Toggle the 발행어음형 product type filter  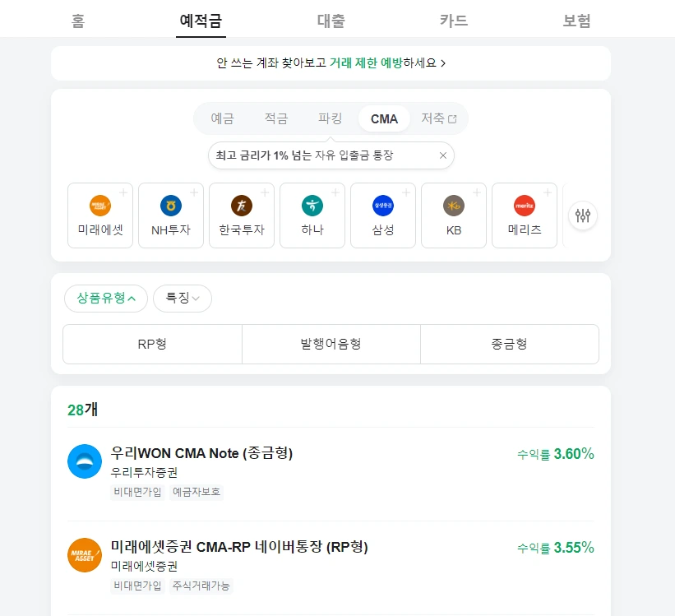point(331,344)
